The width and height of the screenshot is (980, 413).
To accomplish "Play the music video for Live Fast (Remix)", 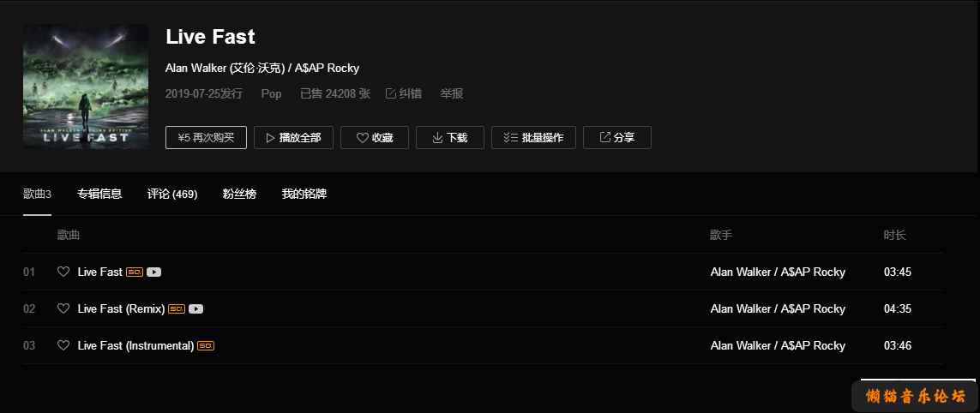I will [195, 308].
